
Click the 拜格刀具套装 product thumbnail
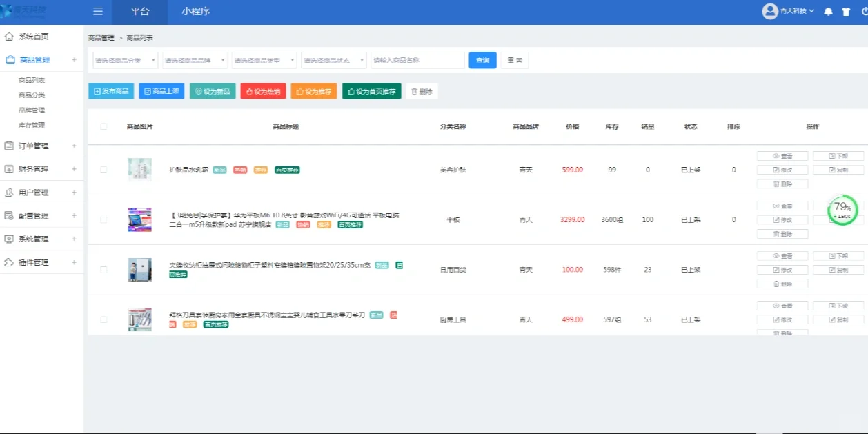[139, 319]
